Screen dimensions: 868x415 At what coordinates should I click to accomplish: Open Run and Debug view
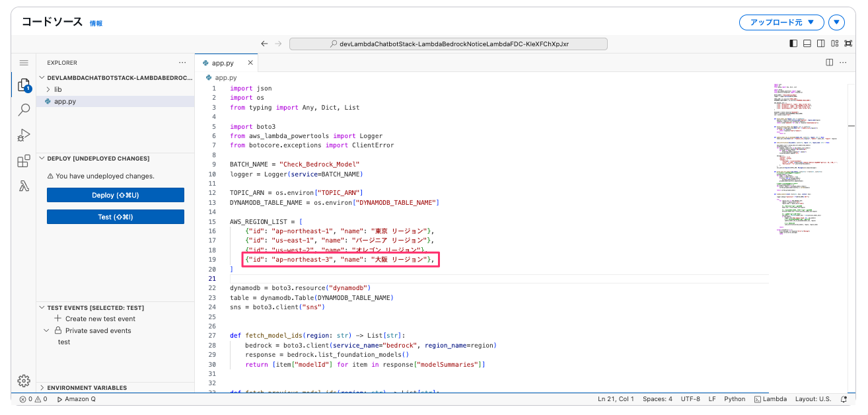(x=24, y=135)
